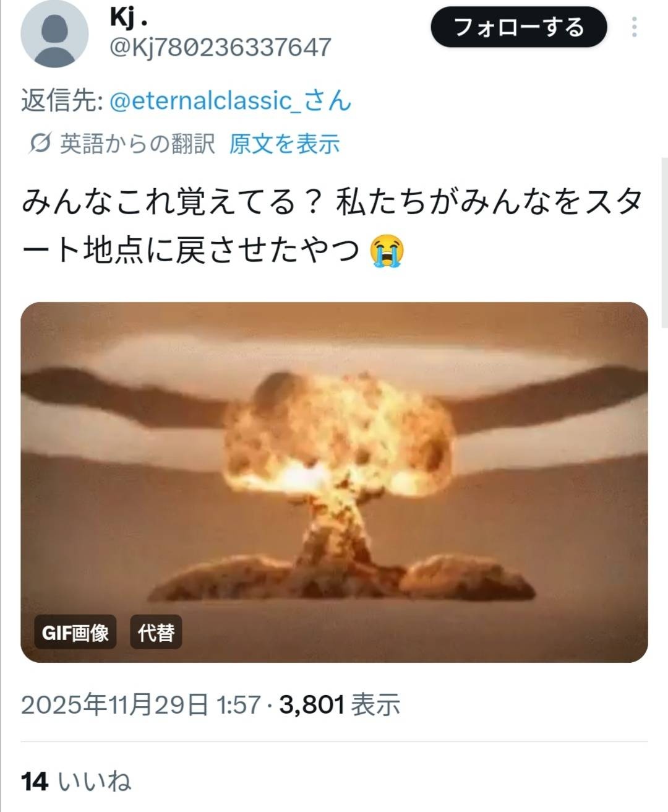Tap the gray default profile avatar
668x812 pixels.
(54, 34)
